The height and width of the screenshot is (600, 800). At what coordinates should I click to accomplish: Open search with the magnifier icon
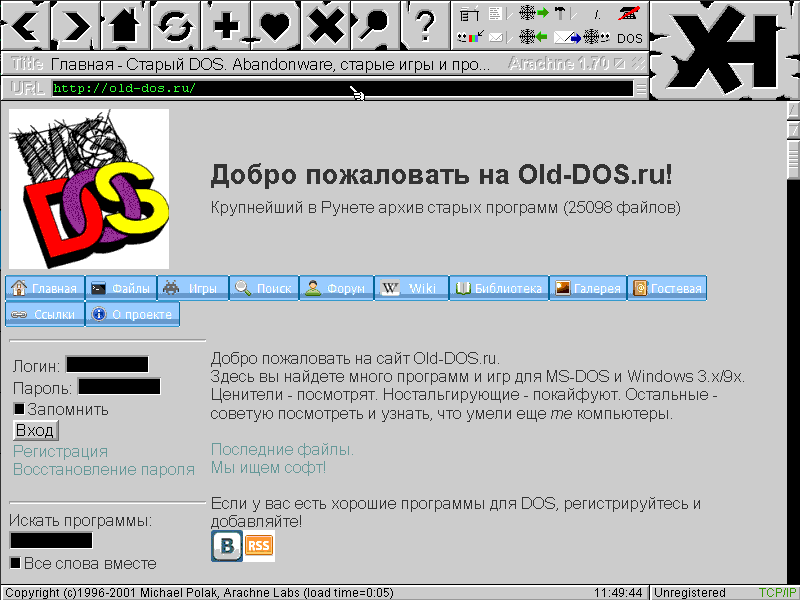pyautogui.click(x=375, y=25)
